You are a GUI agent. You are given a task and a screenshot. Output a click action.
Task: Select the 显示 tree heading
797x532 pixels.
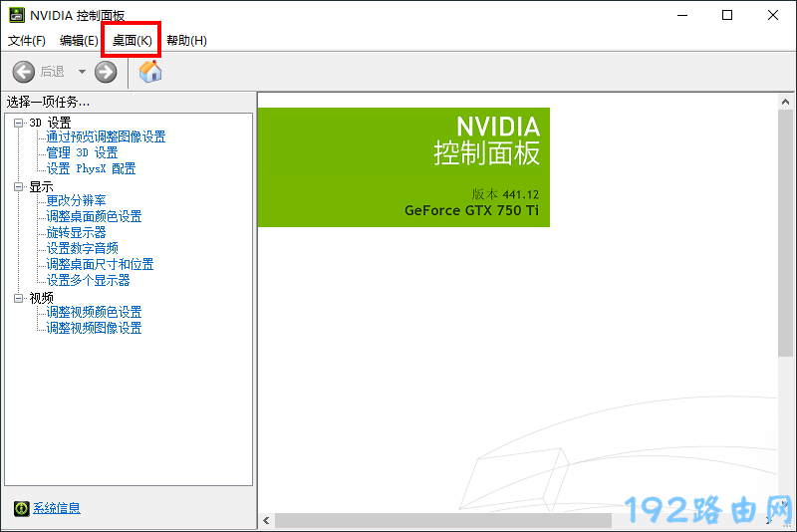(x=41, y=187)
